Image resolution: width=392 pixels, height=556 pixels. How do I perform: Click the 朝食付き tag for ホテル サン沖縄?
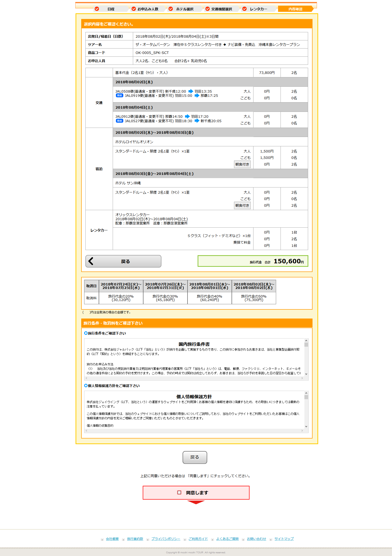point(242,205)
